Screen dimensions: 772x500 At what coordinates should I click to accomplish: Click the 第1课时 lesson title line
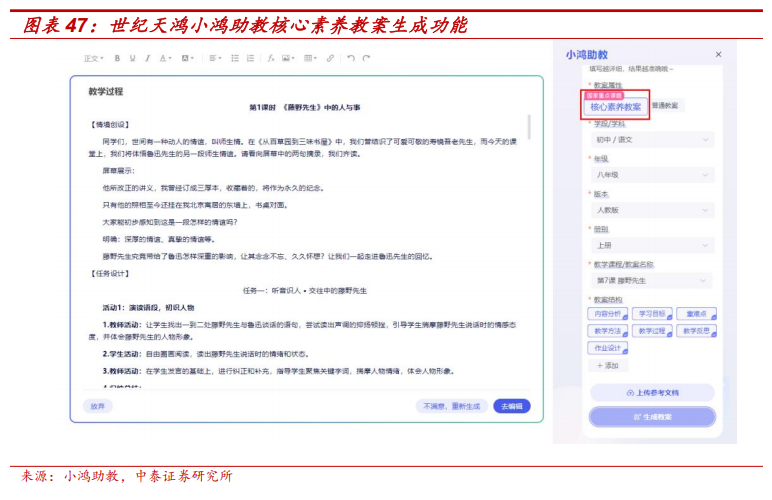click(305, 107)
